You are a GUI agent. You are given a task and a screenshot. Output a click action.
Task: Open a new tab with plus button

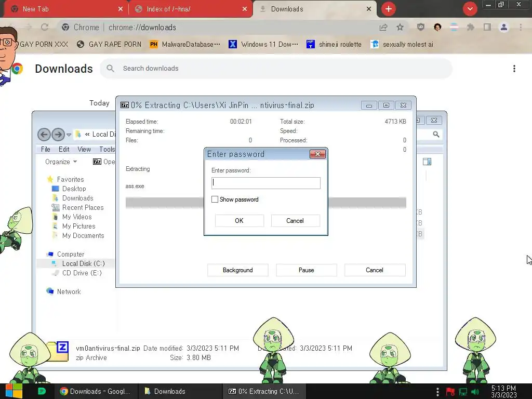tap(389, 9)
